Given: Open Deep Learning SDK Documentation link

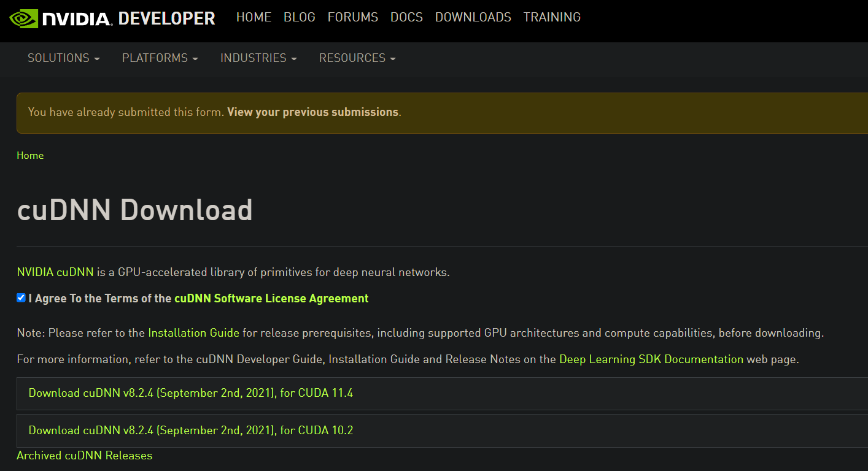Looking at the screenshot, I should (x=651, y=359).
